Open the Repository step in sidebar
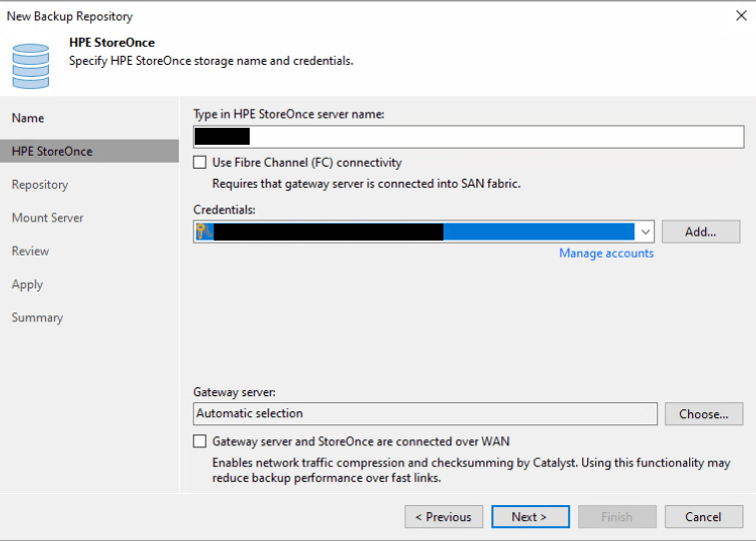 (40, 185)
